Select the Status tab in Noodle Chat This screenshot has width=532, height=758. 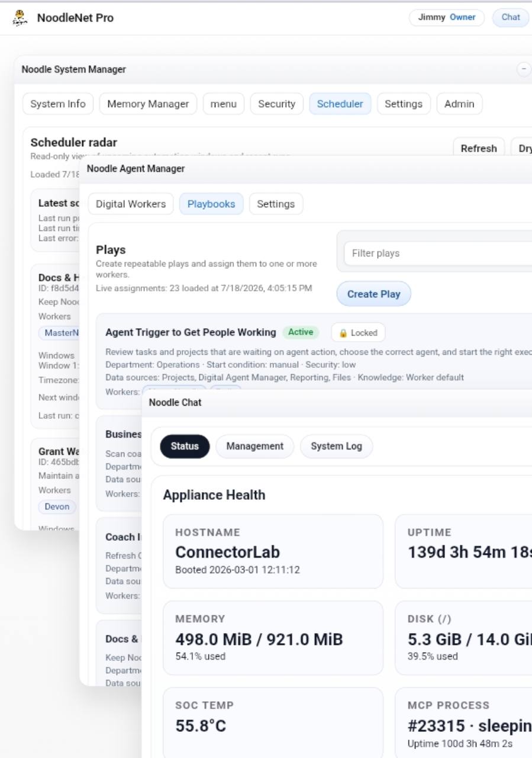pos(185,446)
